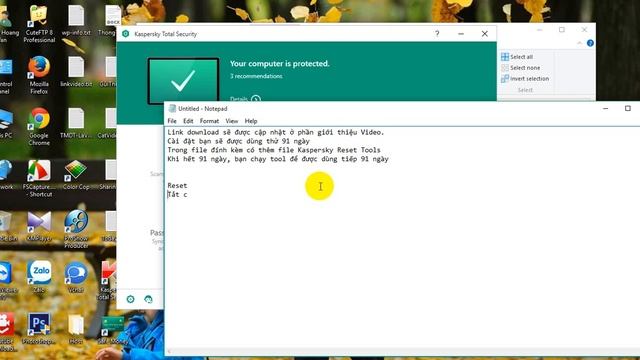Click the Reset line in Notepad text

[177, 185]
